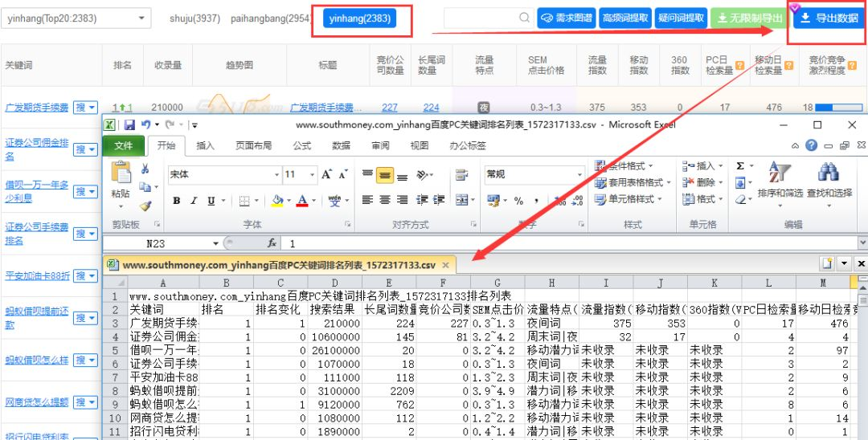Screen dimensions: 868x440
Task: Click the Decrease Indent icon
Action: [423, 200]
